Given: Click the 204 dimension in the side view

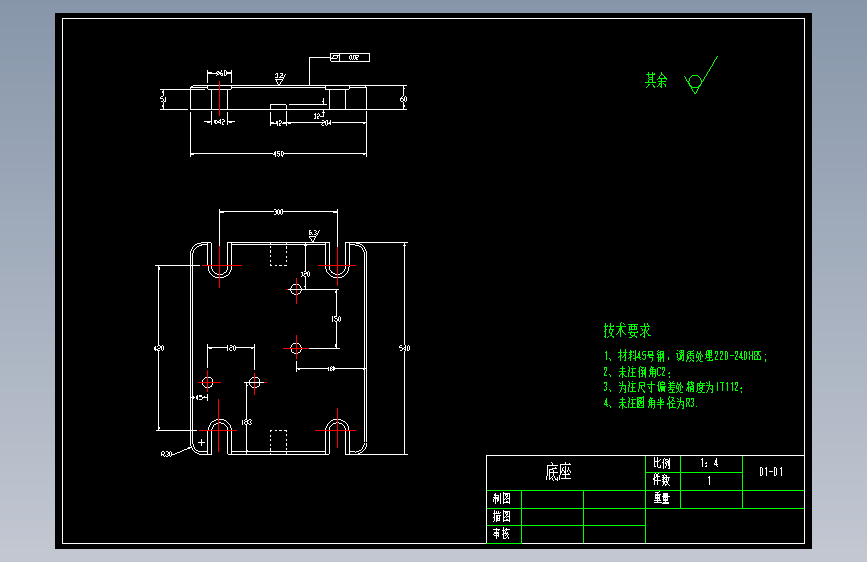Looking at the screenshot, I should coord(326,123).
